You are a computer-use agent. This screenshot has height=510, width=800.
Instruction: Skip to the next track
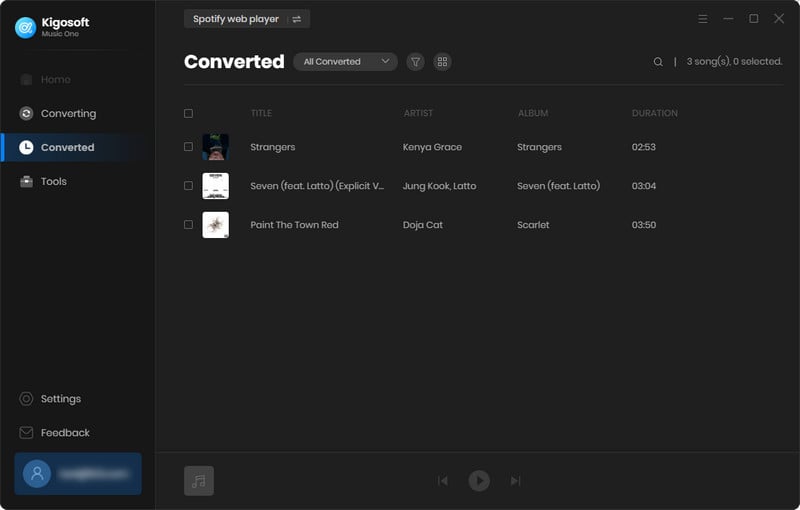(515, 481)
